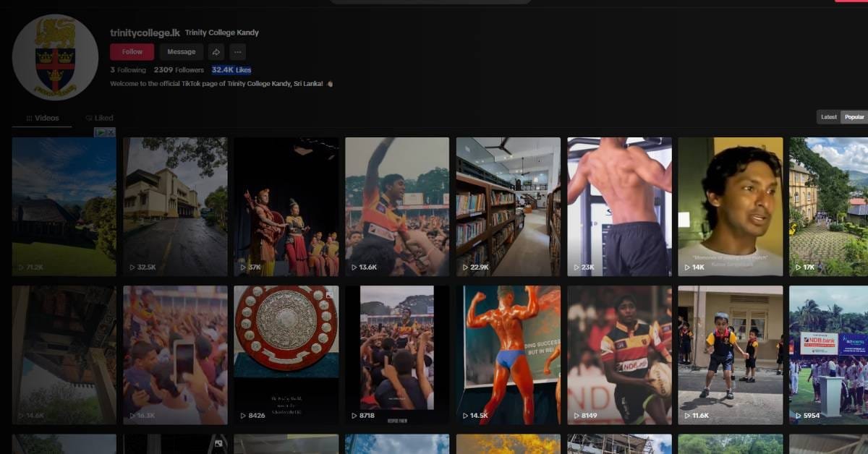Viewport: 868px width, 454px height.
Task: Play the stage dancers video with 37K views
Action: [x=286, y=206]
